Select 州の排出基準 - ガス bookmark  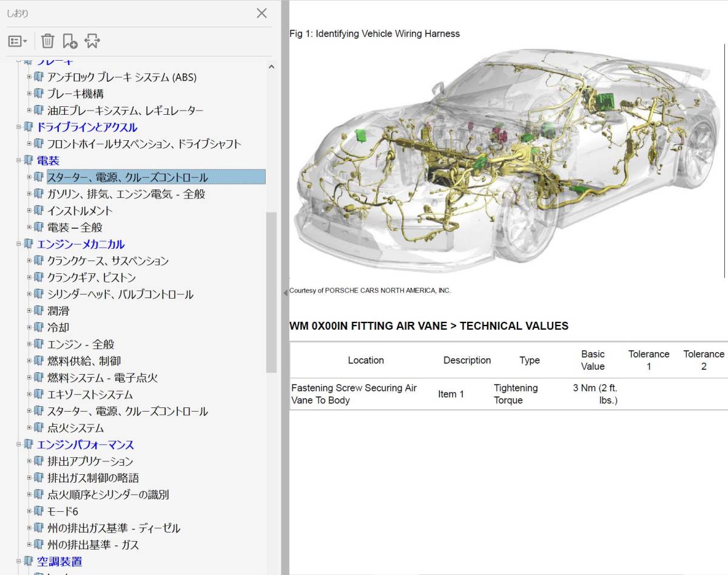[x=93, y=545]
